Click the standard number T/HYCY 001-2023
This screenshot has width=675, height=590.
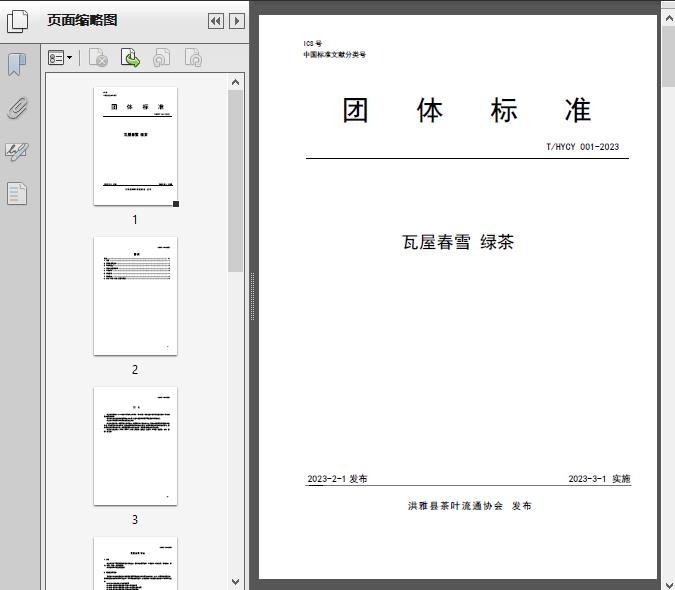[582, 147]
